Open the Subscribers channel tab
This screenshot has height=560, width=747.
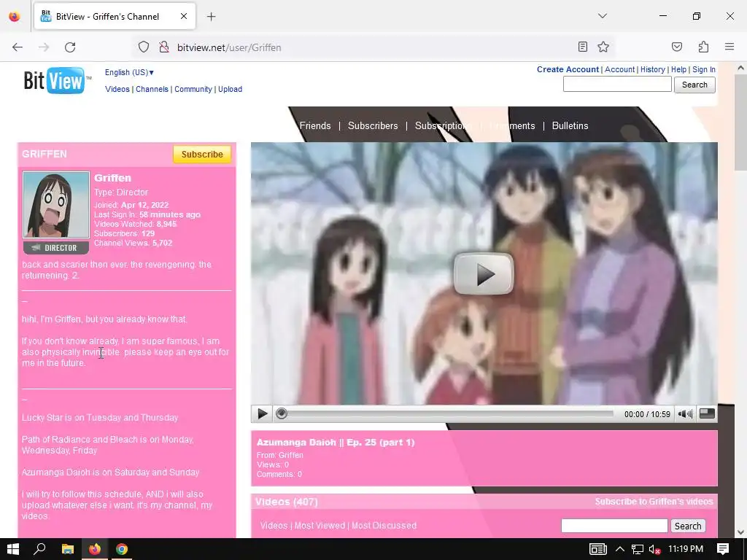(373, 125)
